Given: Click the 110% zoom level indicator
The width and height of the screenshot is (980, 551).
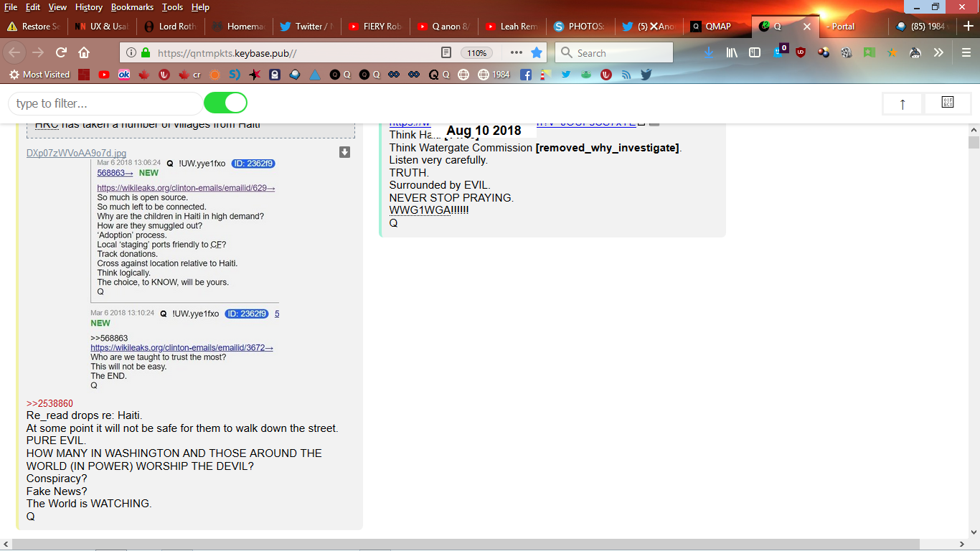Looking at the screenshot, I should click(x=477, y=52).
